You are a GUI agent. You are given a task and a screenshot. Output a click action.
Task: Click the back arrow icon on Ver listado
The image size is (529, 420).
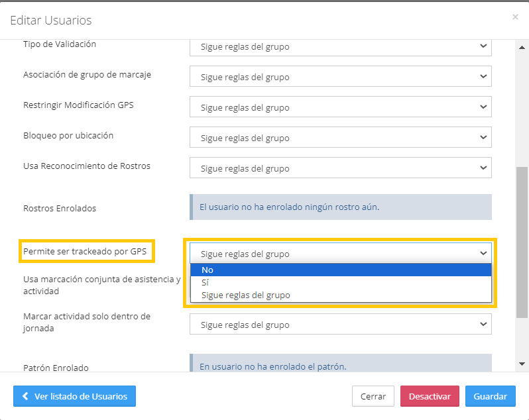coord(25,396)
